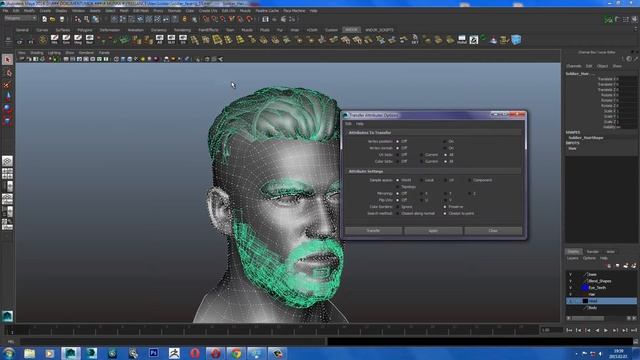
Task: Set Sample space to Topology
Action: (x=398, y=187)
